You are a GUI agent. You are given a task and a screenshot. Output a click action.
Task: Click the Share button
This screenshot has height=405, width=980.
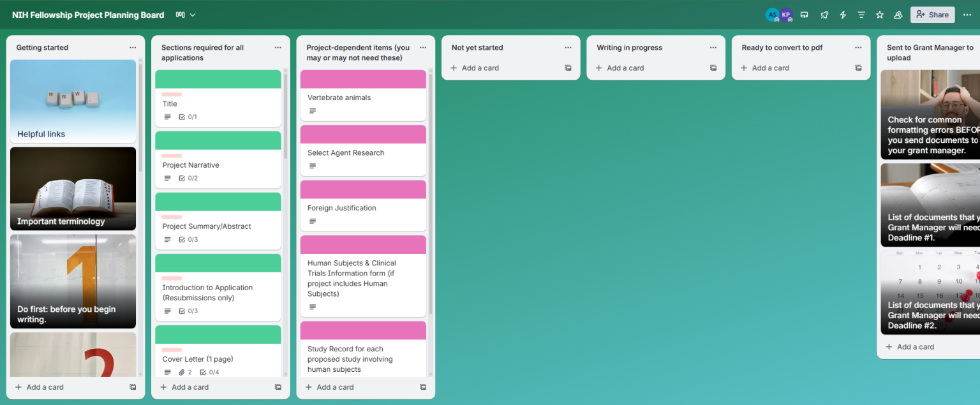tap(932, 15)
